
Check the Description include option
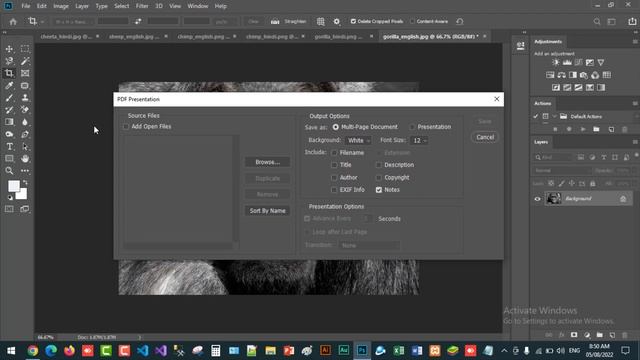coord(379,165)
